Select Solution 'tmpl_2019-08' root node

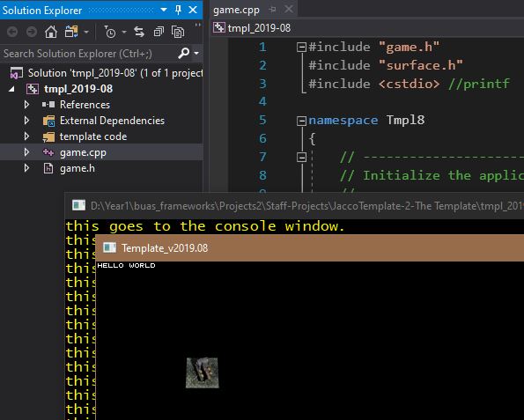click(x=107, y=73)
